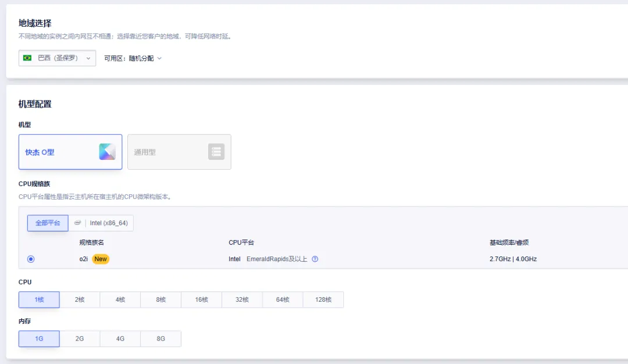Open the 巴西 (圣保罗) region dropdown

(57, 58)
